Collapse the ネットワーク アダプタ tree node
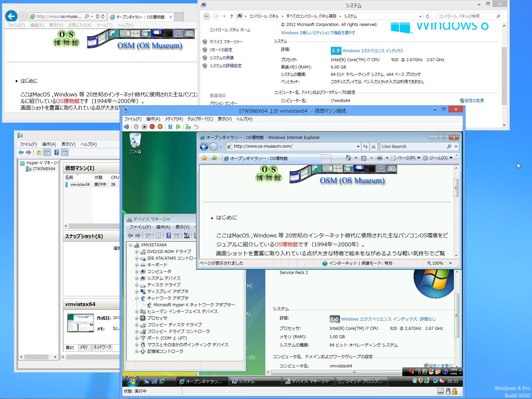This screenshot has width=532, height=399. point(137,298)
